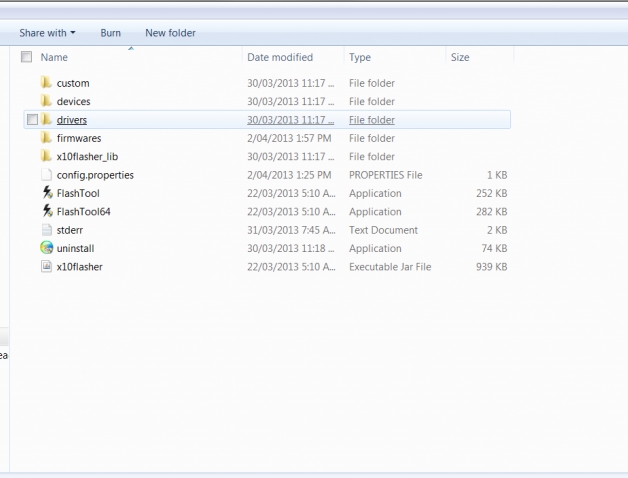This screenshot has width=628, height=478.
Task: Click the config.properties file icon
Action: click(x=46, y=175)
